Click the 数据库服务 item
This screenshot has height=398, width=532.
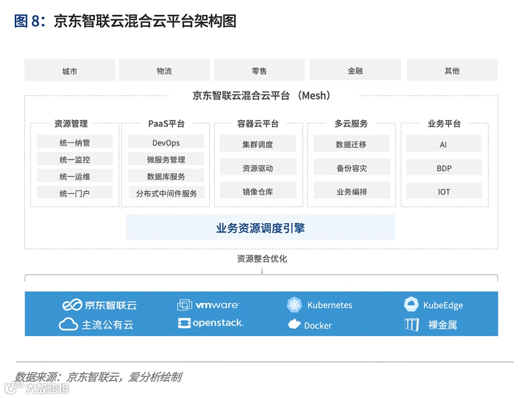pyautogui.click(x=166, y=176)
